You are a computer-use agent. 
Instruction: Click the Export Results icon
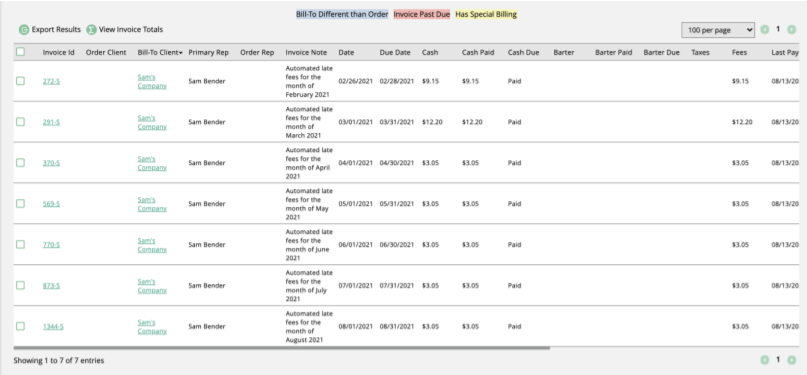(x=24, y=30)
